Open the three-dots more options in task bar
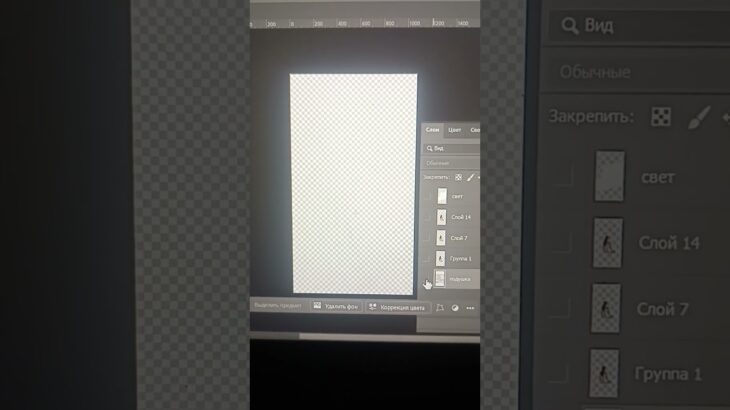This screenshot has width=730, height=410. [470, 308]
